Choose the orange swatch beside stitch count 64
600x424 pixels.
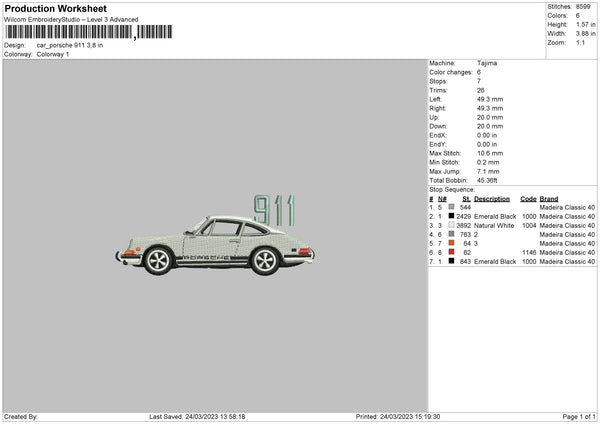[x=452, y=243]
